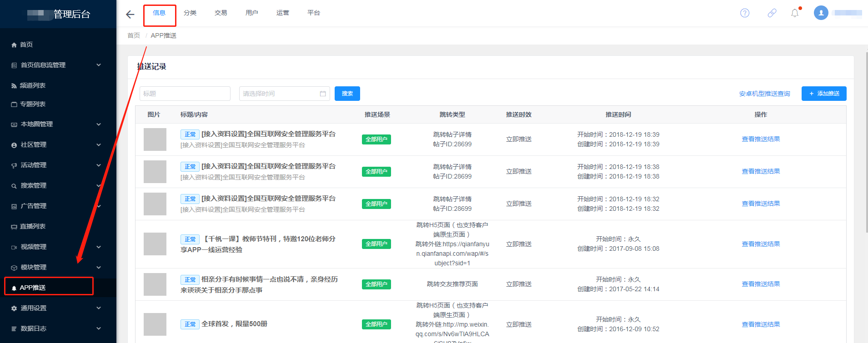Click the 跳转交友推荐页面 cell

(452, 284)
